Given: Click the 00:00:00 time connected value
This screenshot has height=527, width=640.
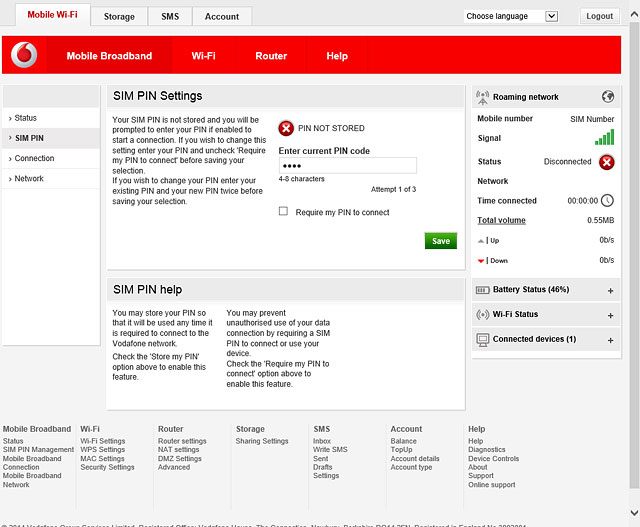Looking at the screenshot, I should tap(582, 201).
